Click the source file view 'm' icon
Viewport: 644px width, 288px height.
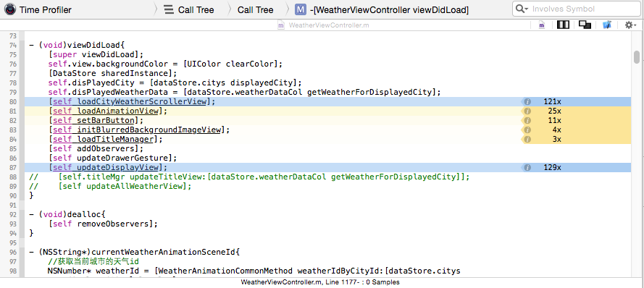tap(542, 25)
